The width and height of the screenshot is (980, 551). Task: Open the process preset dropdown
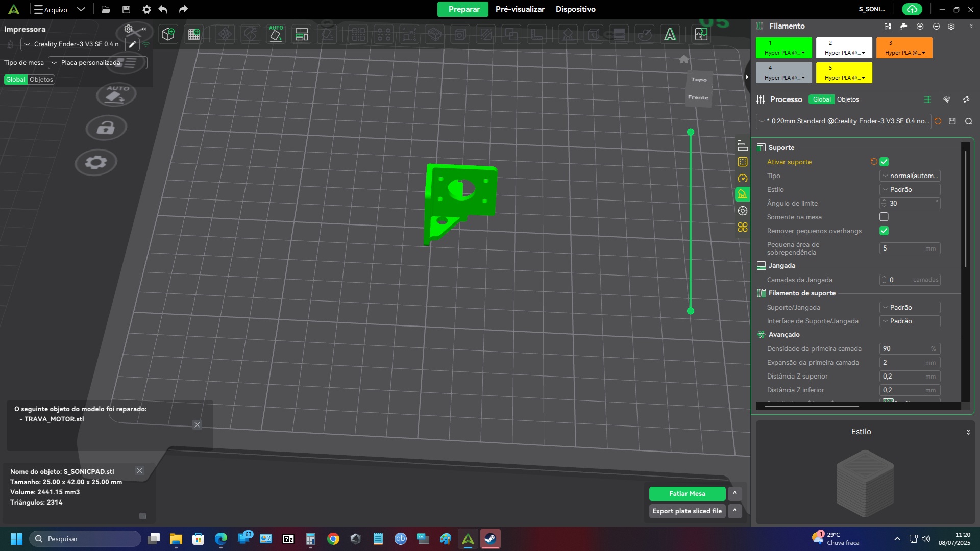point(844,121)
